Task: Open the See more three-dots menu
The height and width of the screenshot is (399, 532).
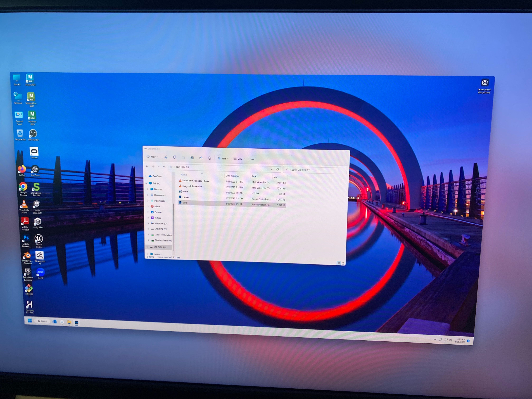Action: (x=252, y=159)
